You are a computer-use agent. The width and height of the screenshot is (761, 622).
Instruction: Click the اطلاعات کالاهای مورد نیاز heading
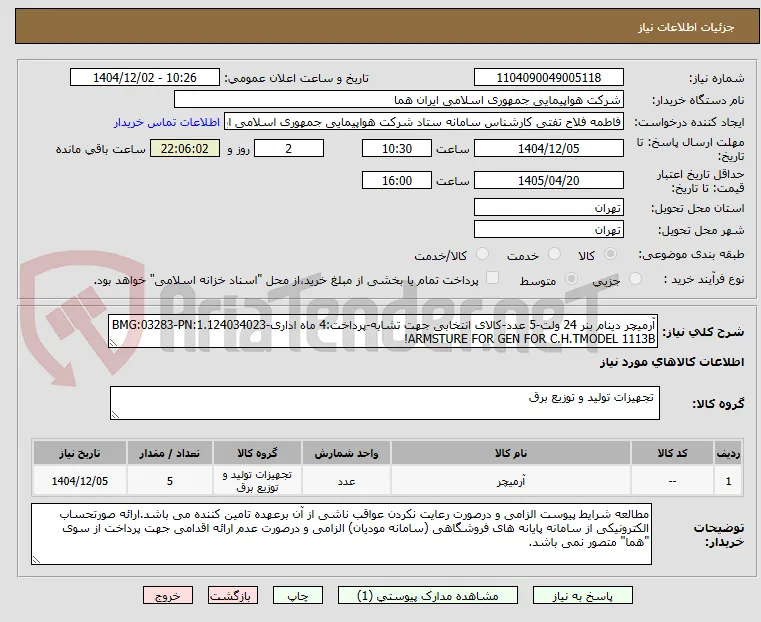click(x=672, y=362)
